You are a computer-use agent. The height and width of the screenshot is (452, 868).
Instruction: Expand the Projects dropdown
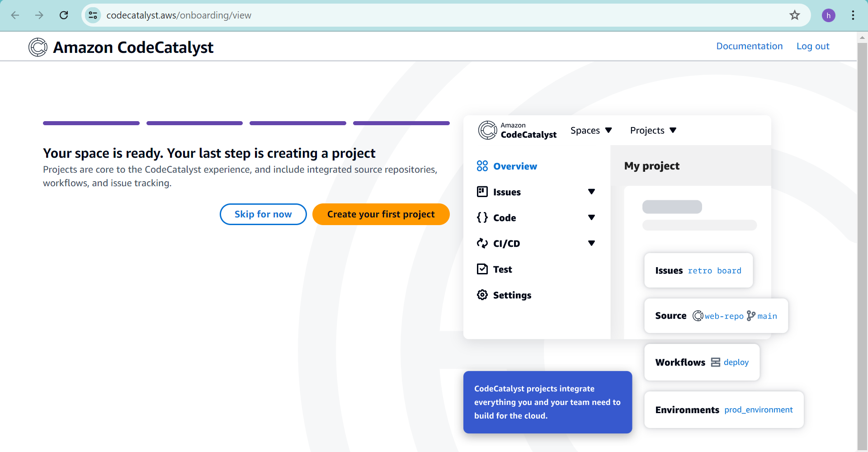pyautogui.click(x=653, y=130)
